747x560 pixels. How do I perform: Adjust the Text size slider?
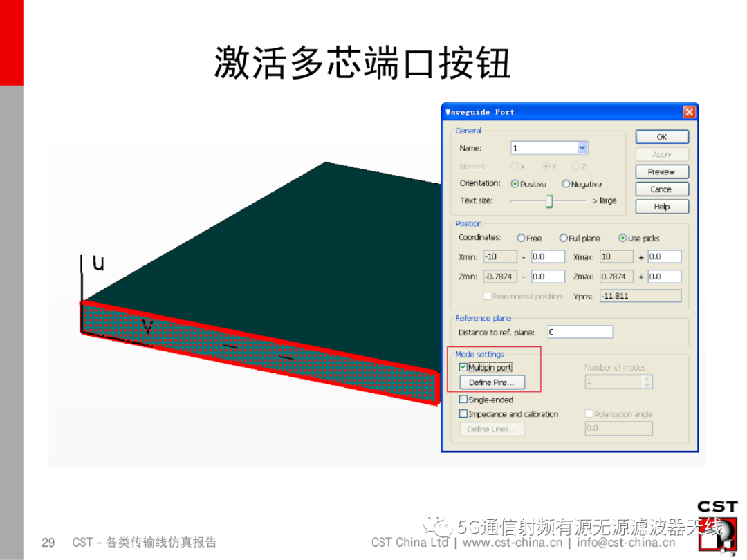[550, 201]
